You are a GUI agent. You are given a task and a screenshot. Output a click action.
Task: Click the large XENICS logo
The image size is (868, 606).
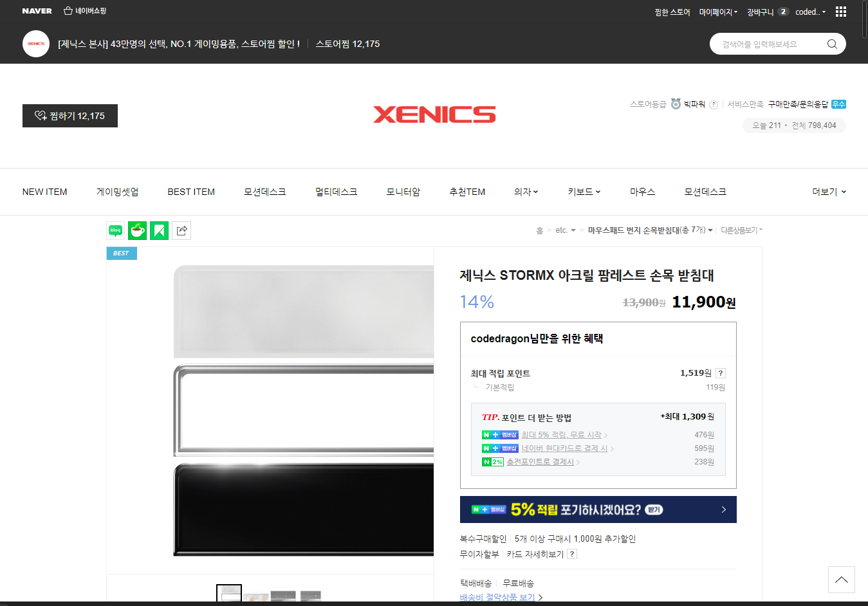(x=434, y=115)
